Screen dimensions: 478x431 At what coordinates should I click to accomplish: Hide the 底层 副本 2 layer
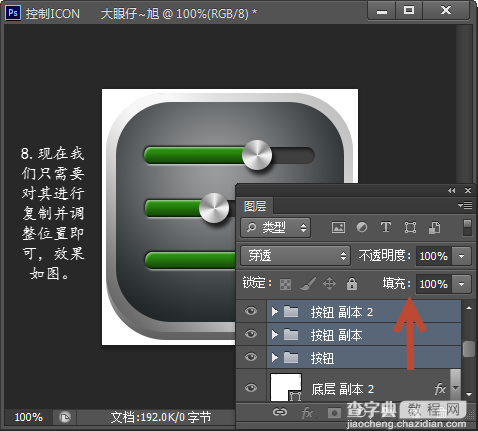click(251, 388)
